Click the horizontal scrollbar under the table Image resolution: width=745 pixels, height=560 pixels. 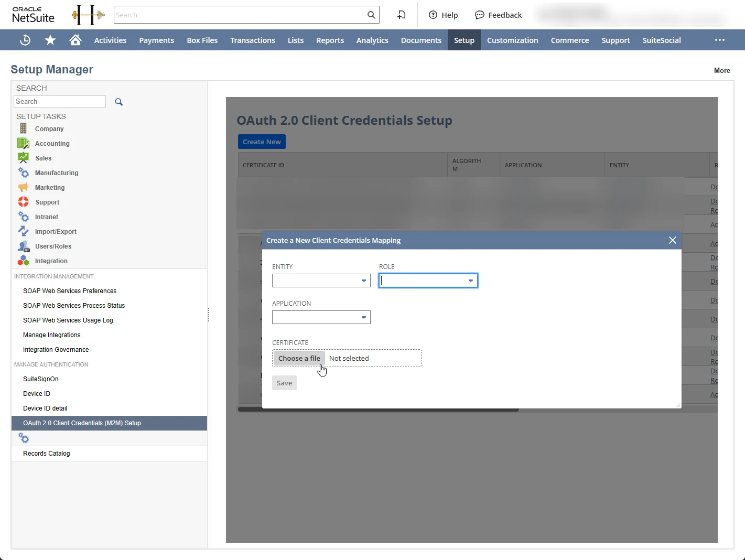[378, 410]
